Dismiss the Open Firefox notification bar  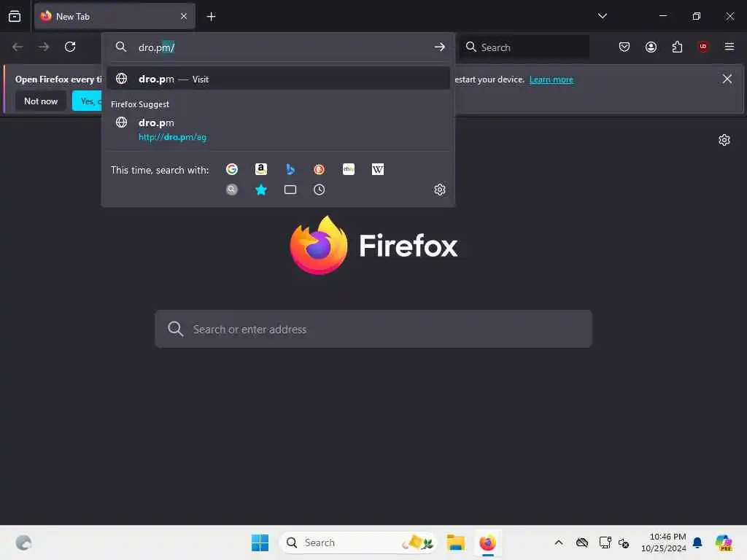coord(727,79)
